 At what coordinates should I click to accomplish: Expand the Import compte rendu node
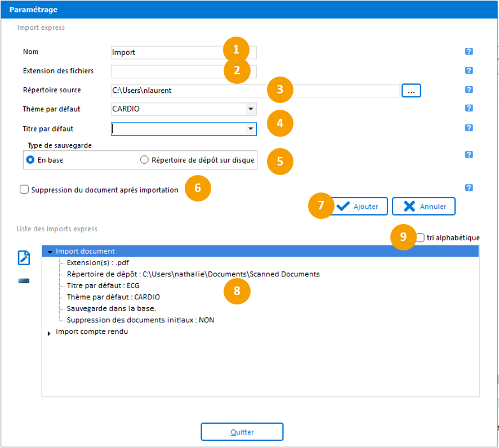pos(50,333)
